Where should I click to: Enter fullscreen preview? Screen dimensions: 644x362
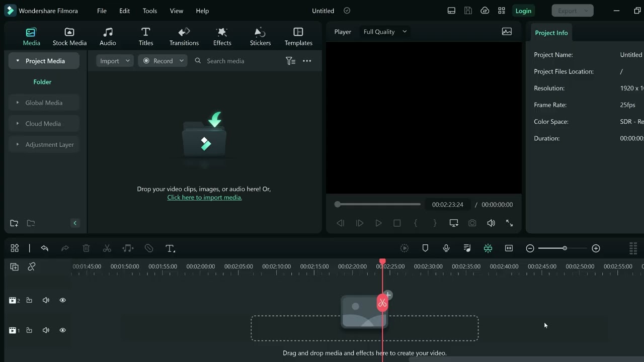510,223
